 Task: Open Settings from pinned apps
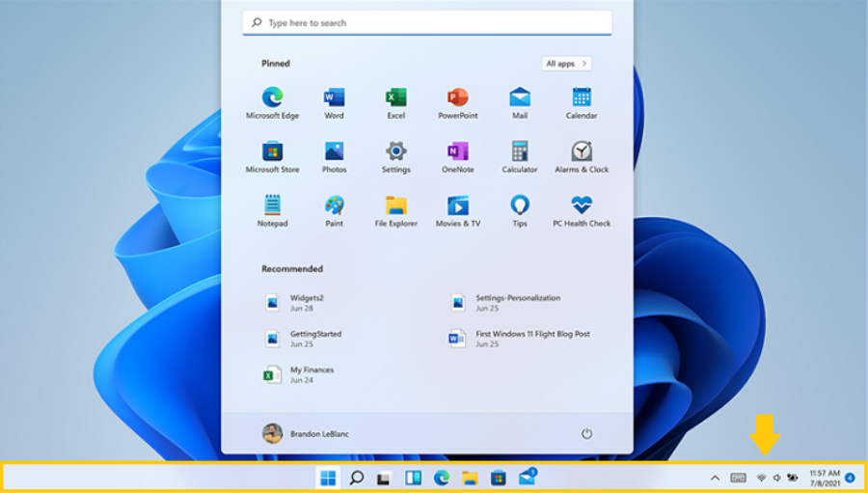395,157
